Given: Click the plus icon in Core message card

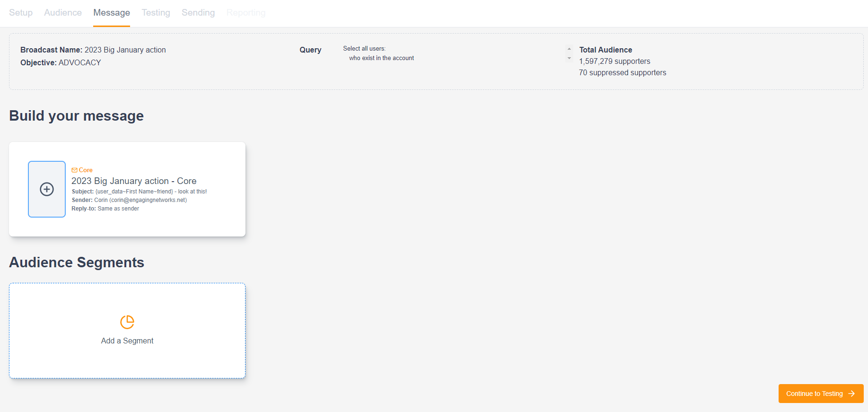Looking at the screenshot, I should [x=47, y=189].
